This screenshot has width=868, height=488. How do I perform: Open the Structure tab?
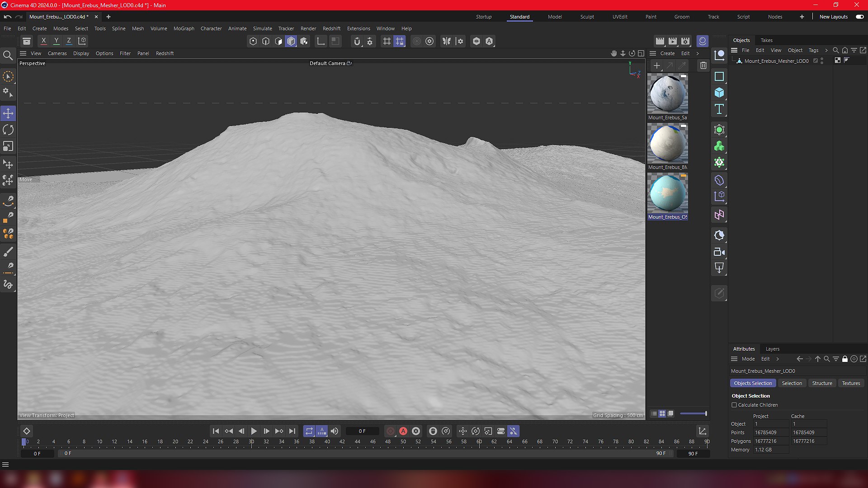[822, 383]
